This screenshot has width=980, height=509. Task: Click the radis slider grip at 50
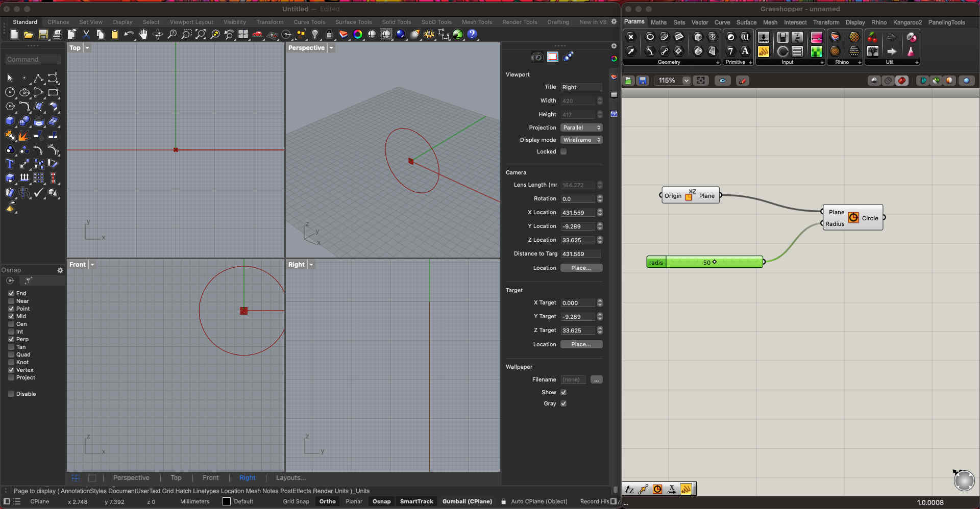714,262
